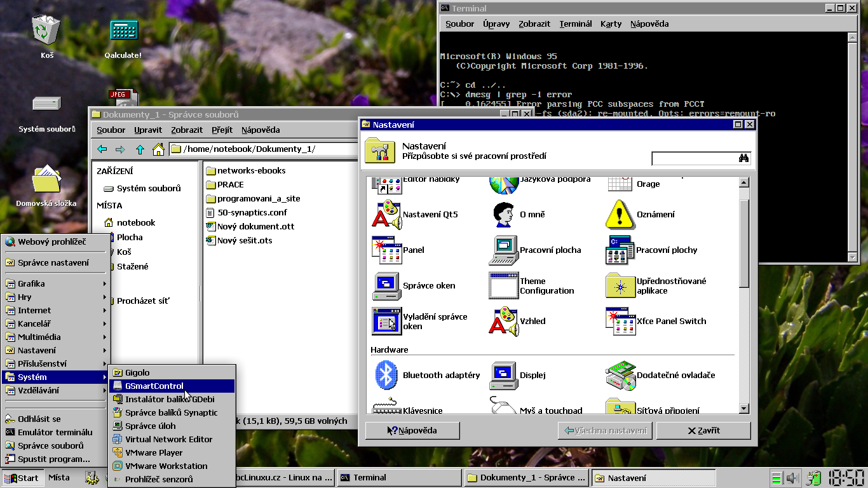The image size is (868, 488).
Task: Click the file manager path field
Action: (x=264, y=149)
